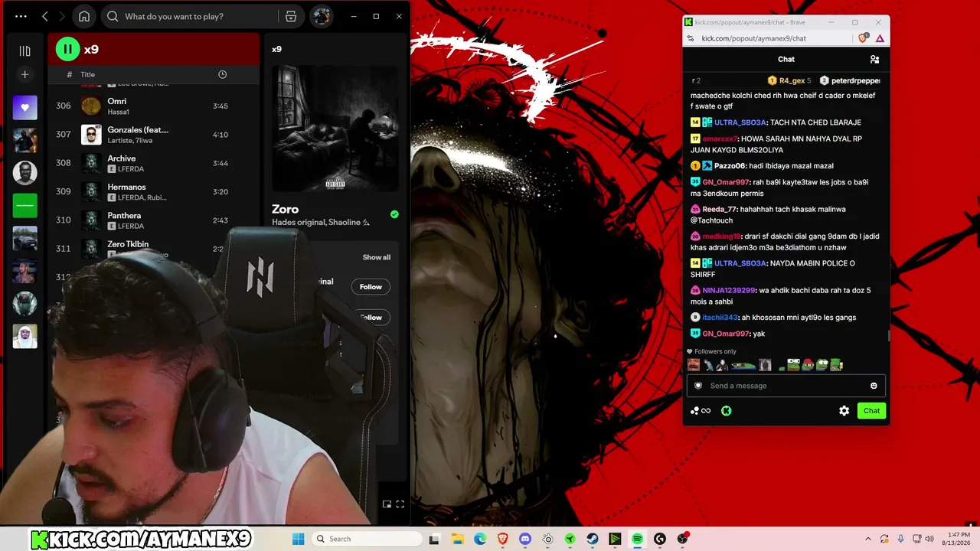Open the Zoro album cover in Now Playing

(x=335, y=128)
